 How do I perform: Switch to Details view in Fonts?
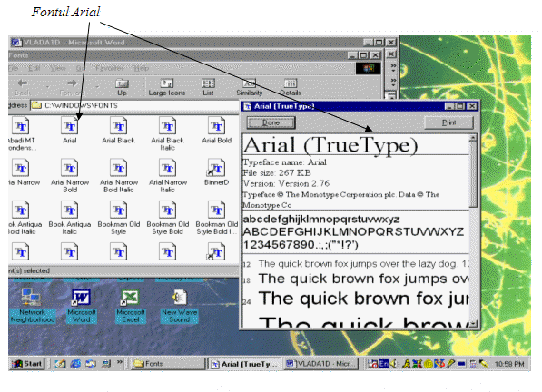click(x=291, y=87)
